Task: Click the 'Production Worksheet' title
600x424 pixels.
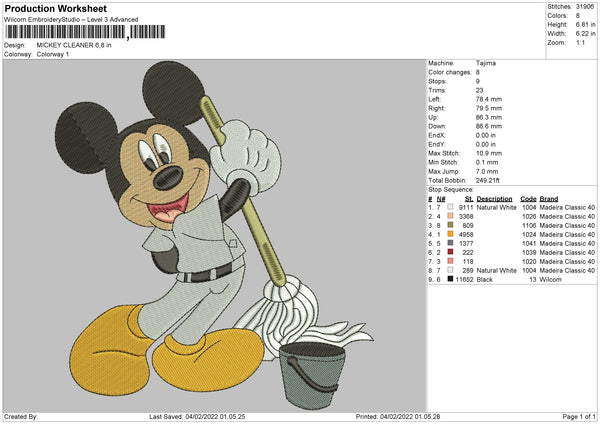Action: click(56, 8)
